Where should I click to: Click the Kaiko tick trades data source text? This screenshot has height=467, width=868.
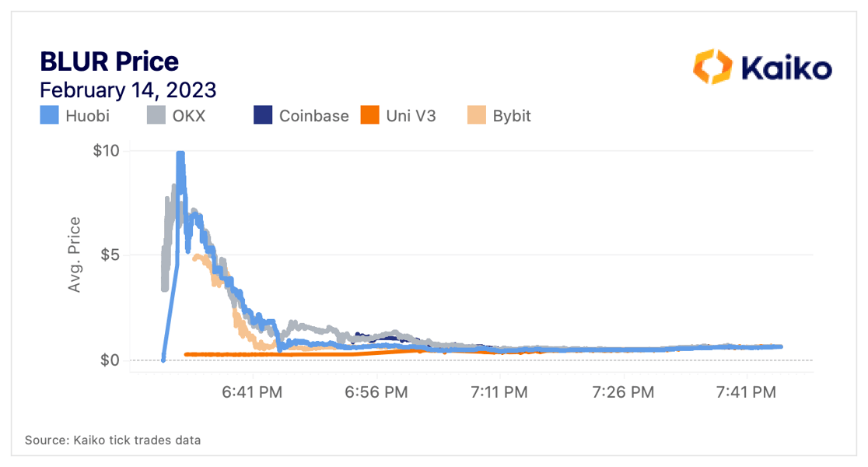click(x=113, y=441)
